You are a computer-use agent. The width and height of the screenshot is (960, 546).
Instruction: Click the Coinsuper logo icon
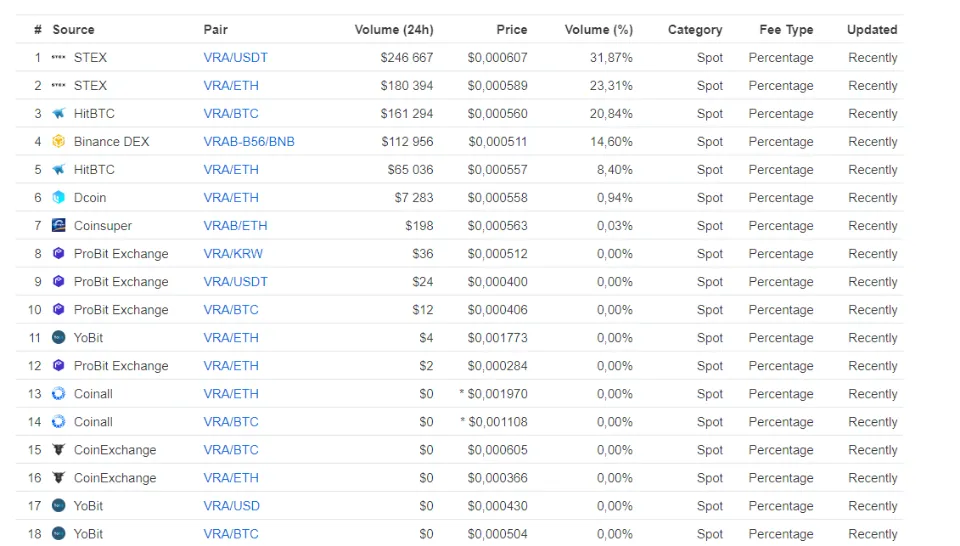click(58, 225)
